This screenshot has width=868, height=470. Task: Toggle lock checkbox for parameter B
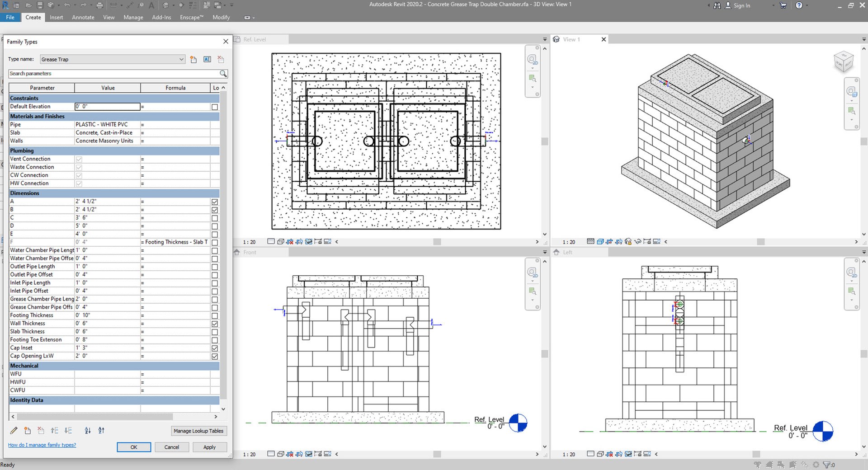click(215, 210)
